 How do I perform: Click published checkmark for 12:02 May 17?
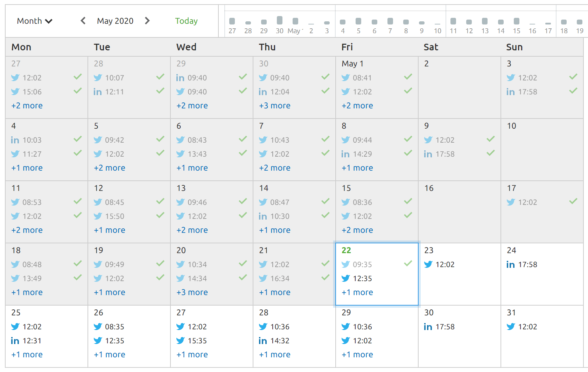pyautogui.click(x=573, y=201)
